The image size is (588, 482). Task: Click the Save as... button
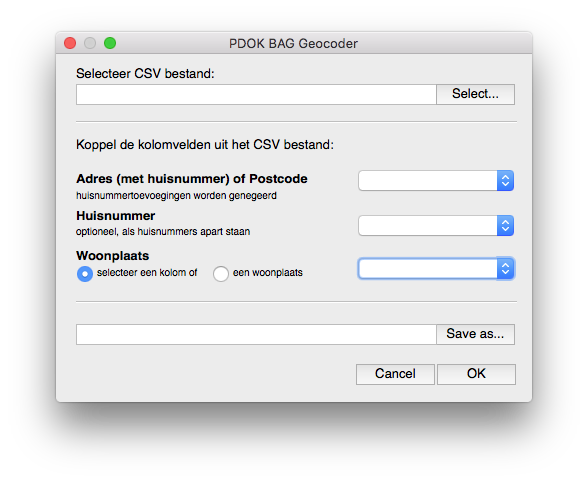(476, 334)
